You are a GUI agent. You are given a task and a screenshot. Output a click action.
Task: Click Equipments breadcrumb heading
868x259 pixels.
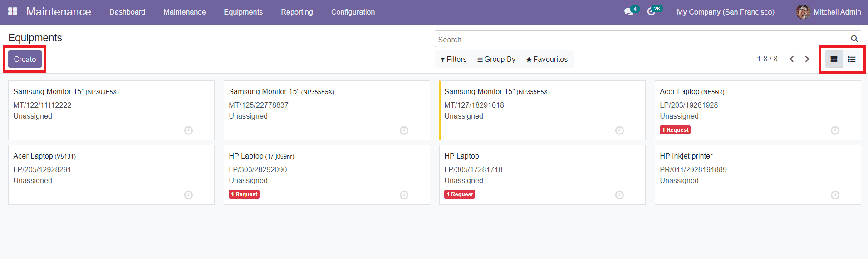click(x=35, y=38)
